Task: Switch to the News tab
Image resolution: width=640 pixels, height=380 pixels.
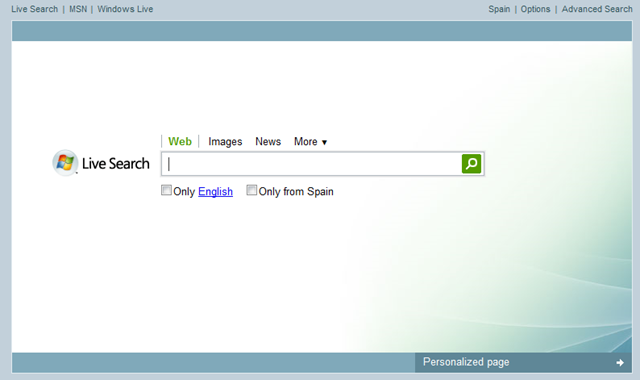Action: click(268, 142)
